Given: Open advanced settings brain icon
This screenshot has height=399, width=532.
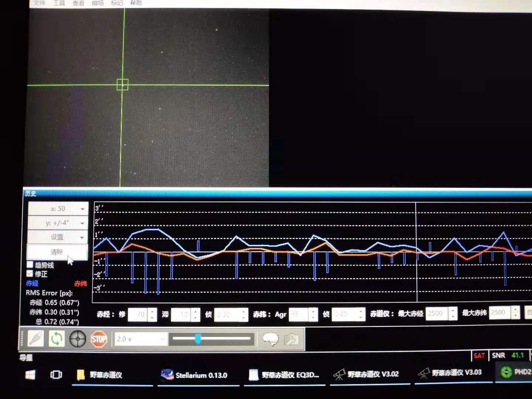Looking at the screenshot, I should 270,339.
